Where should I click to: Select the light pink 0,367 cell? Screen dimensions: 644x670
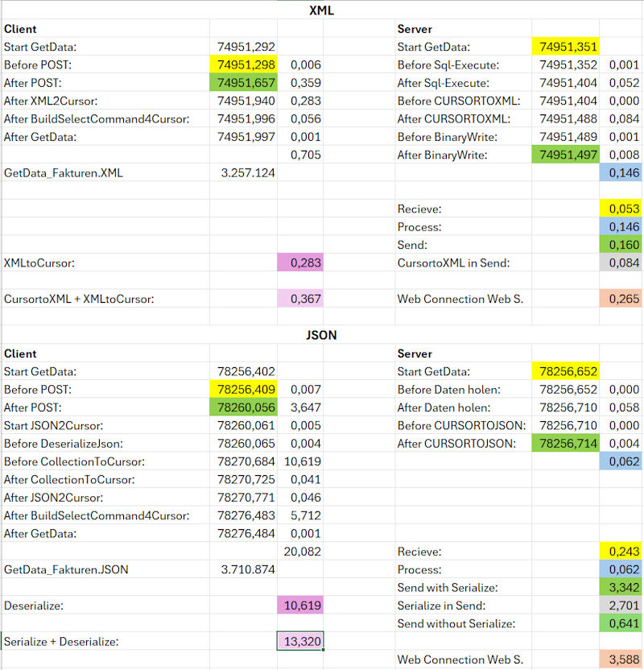300,299
